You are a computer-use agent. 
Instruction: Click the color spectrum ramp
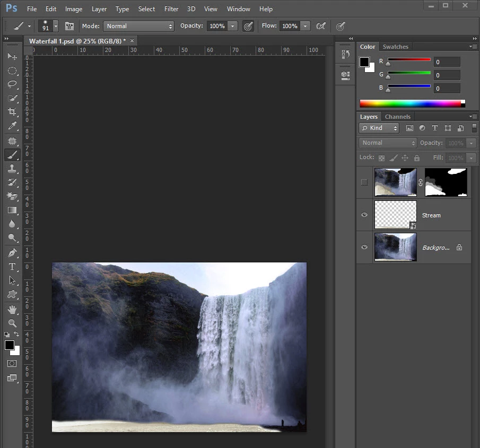pyautogui.click(x=410, y=104)
